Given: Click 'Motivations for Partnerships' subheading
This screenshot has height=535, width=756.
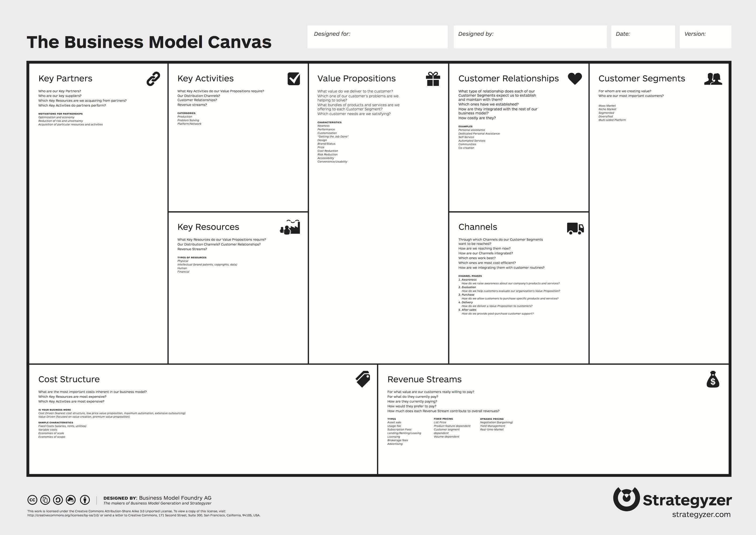Looking at the screenshot, I should coord(60,114).
